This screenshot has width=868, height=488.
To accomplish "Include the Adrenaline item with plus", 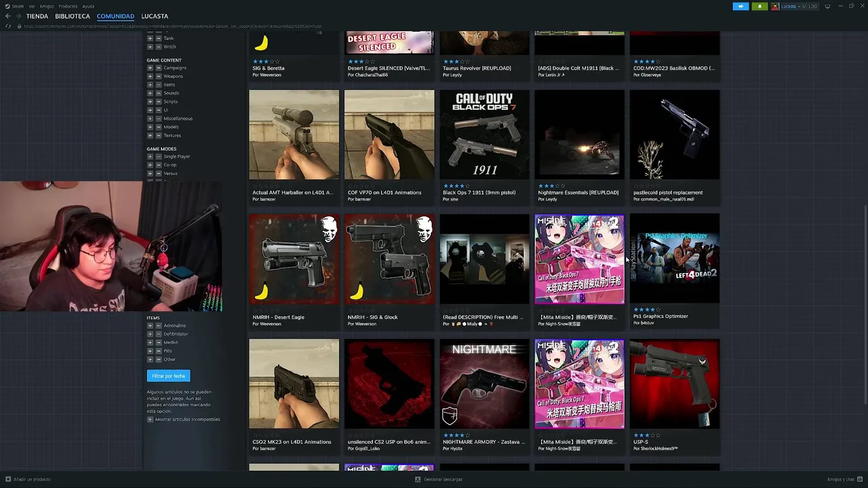I will click(150, 325).
